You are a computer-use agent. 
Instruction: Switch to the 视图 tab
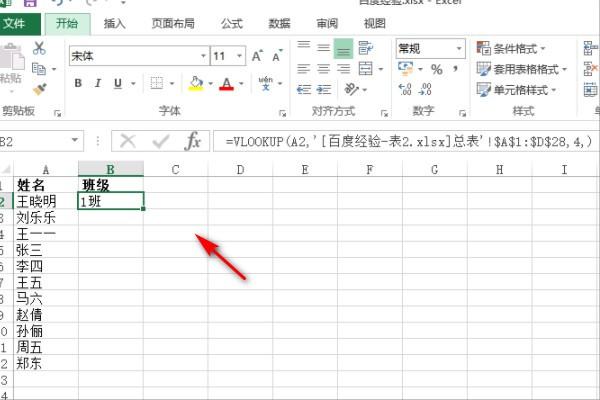coord(374,24)
